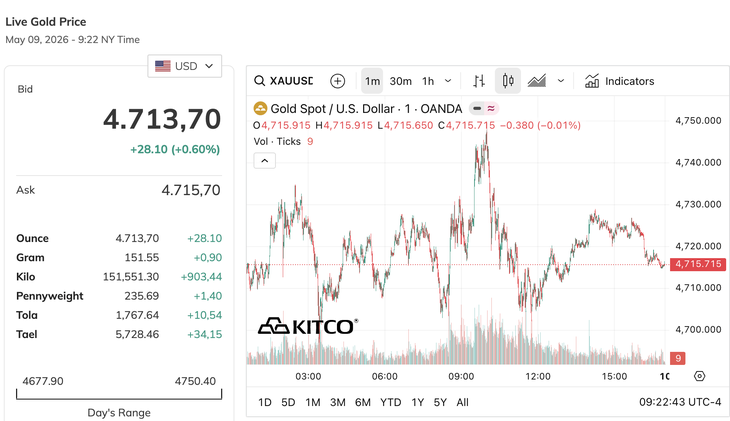The image size is (730, 421).
Task: Expand the chart style dropdown chevron
Action: 561,81
